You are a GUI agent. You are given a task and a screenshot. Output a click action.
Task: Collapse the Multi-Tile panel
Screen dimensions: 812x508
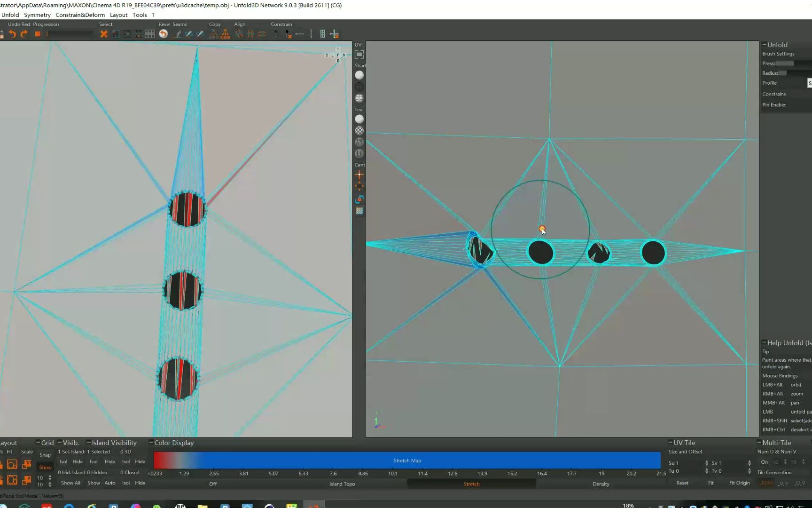tap(759, 442)
